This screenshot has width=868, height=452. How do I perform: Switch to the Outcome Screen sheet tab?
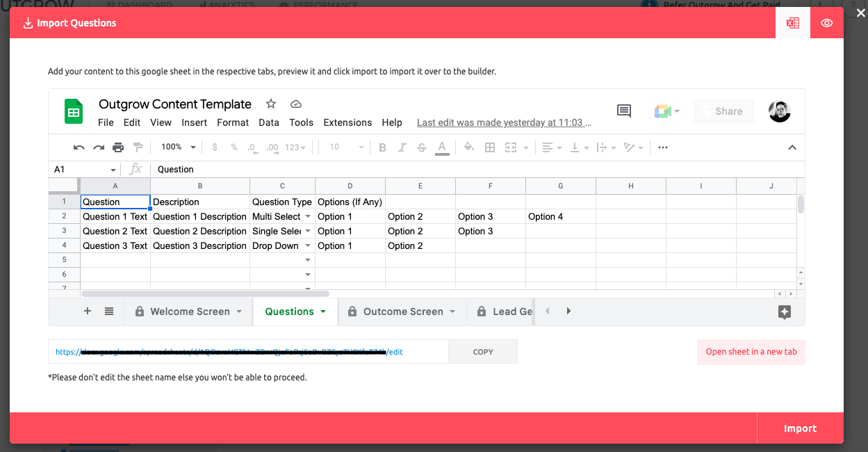click(403, 312)
